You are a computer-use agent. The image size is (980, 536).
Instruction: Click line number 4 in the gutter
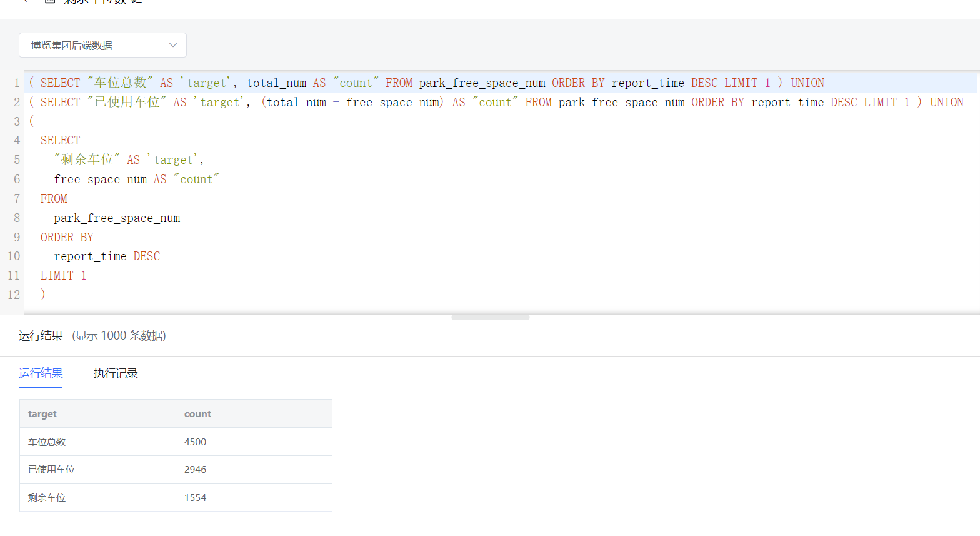(x=17, y=141)
